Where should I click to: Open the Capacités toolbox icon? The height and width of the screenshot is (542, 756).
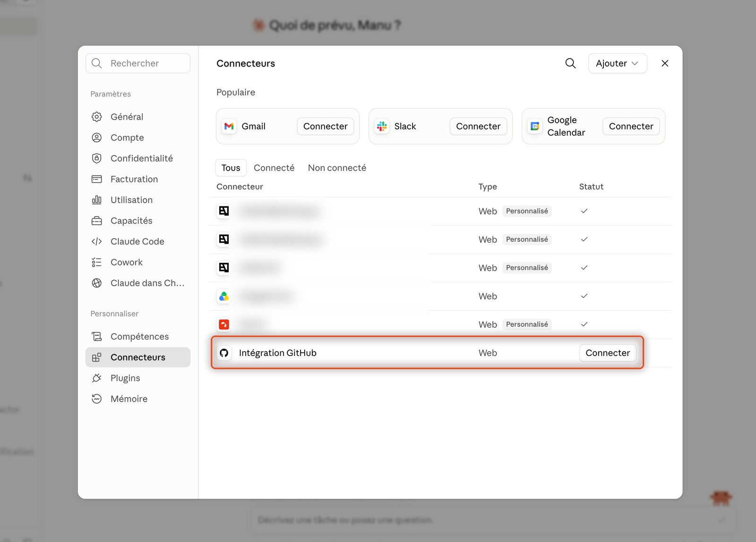[x=97, y=220]
